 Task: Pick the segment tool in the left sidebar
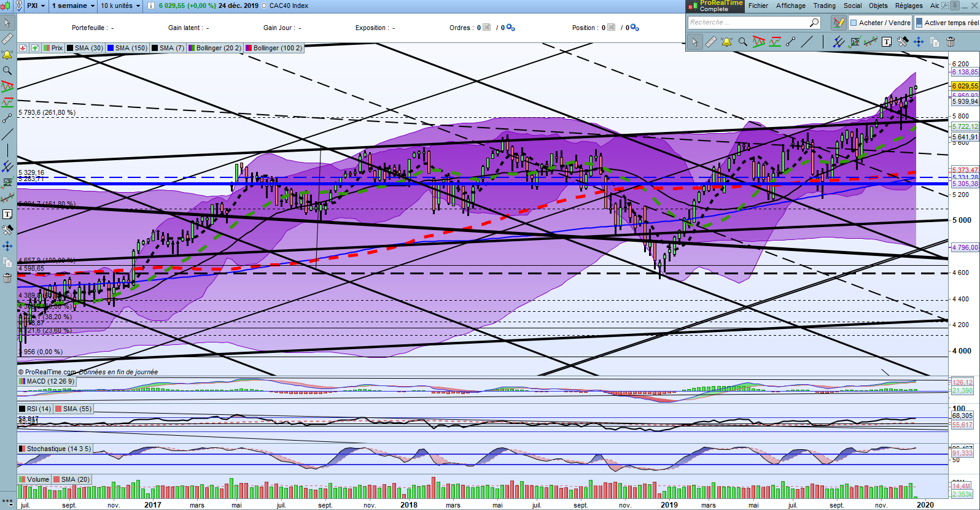click(x=7, y=118)
